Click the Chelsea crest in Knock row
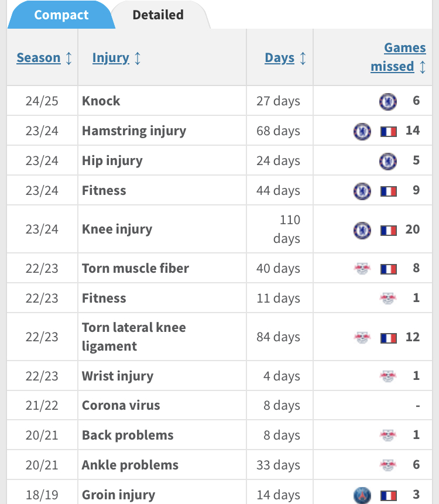 pos(387,101)
